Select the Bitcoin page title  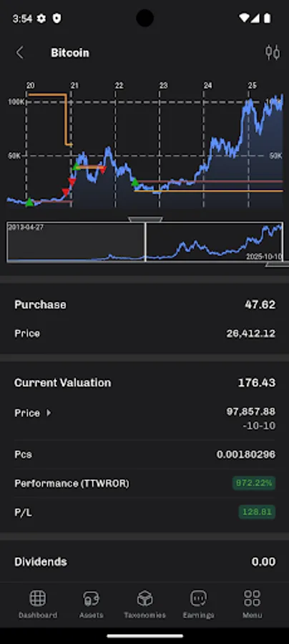coord(70,53)
